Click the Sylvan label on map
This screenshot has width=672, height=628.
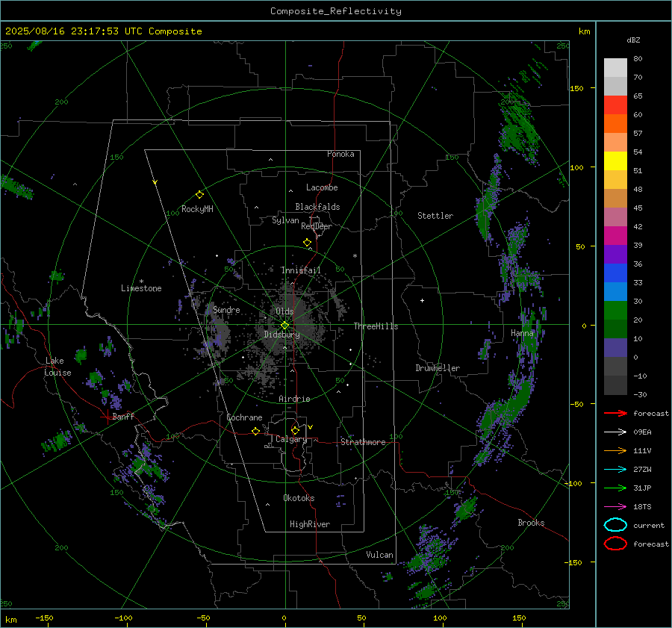285,220
